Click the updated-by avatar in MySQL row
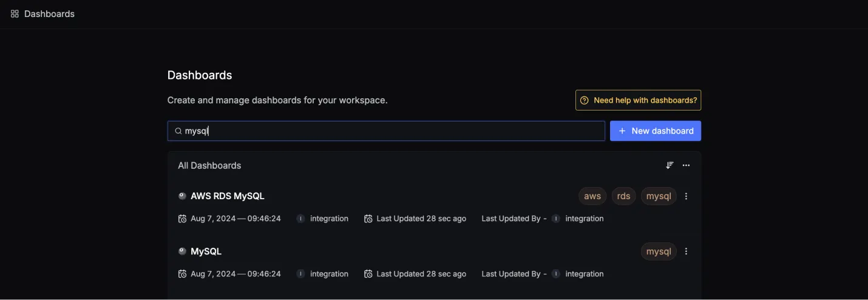 [556, 274]
